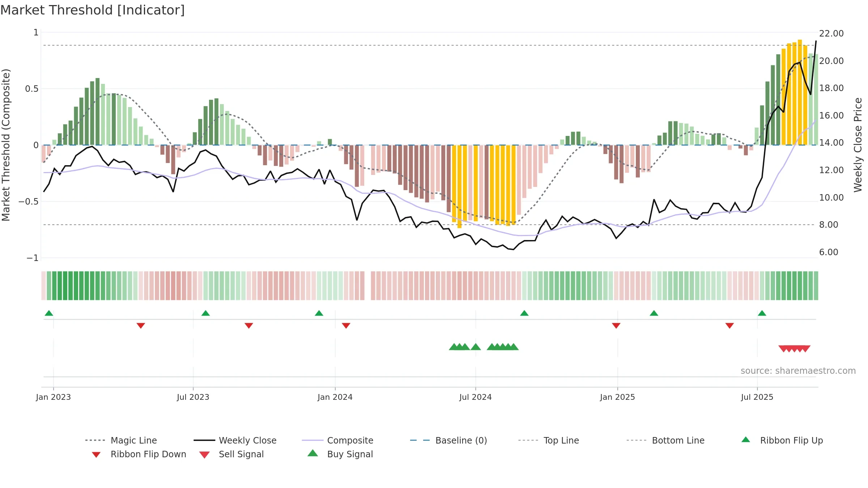Click the ribbon flip up marker just after Jul 2025
This screenshot has width=868, height=488.
coord(762,313)
